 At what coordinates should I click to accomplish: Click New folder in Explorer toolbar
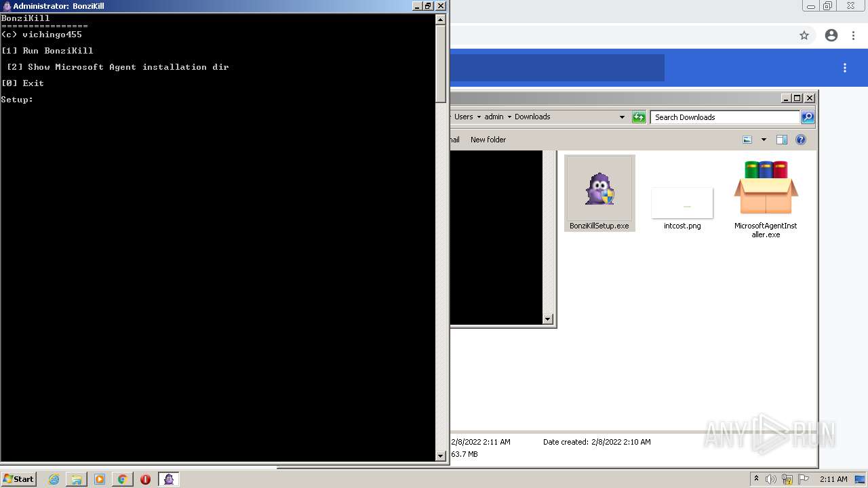click(x=488, y=140)
